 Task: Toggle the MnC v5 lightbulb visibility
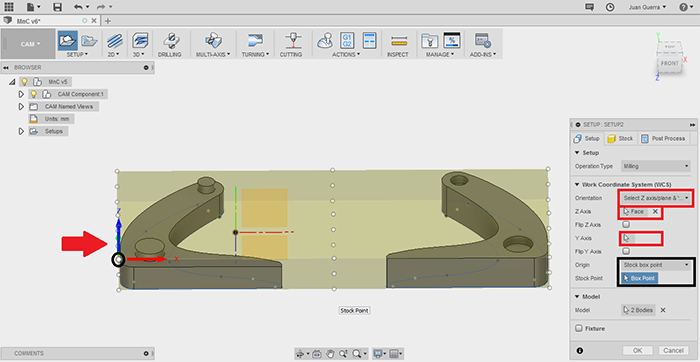click(25, 82)
